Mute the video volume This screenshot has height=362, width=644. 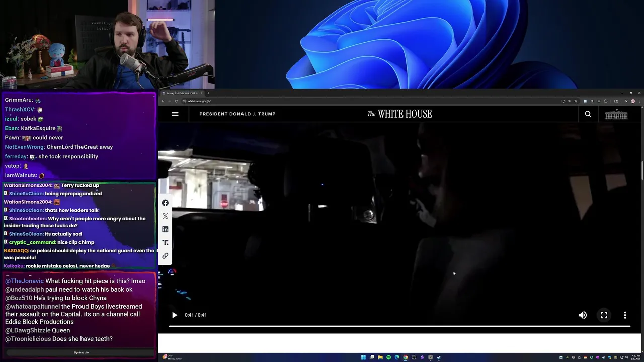[583, 315]
